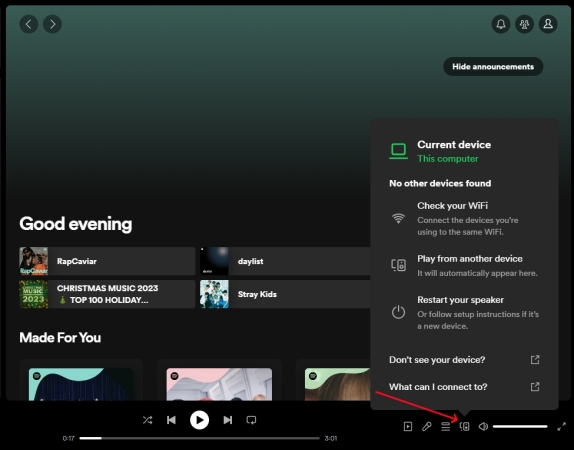Image resolution: width=574 pixels, height=450 pixels.
Task: Click the elapsed time 0:17
Action: [68, 438]
